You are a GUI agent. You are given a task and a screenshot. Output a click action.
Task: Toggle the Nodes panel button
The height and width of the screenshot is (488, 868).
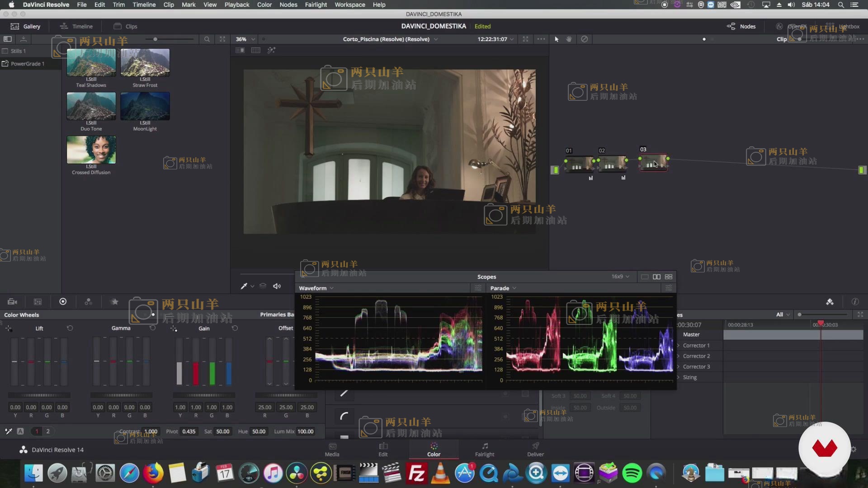741,26
